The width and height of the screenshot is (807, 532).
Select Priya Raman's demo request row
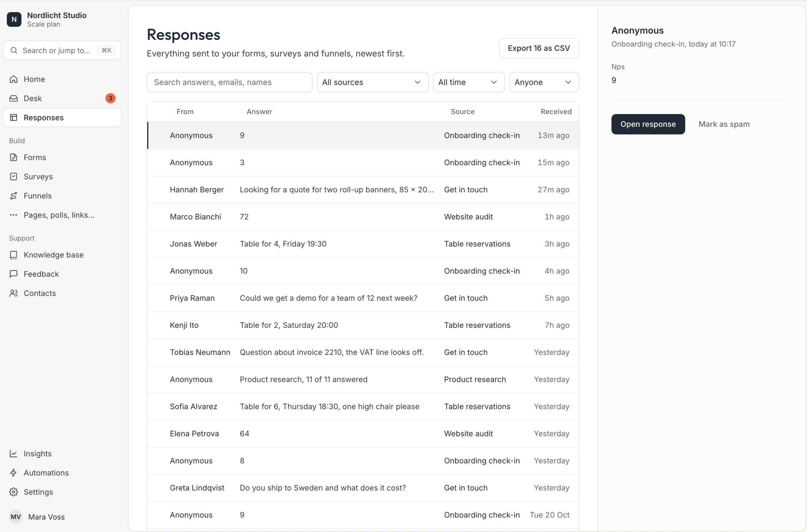(x=363, y=298)
